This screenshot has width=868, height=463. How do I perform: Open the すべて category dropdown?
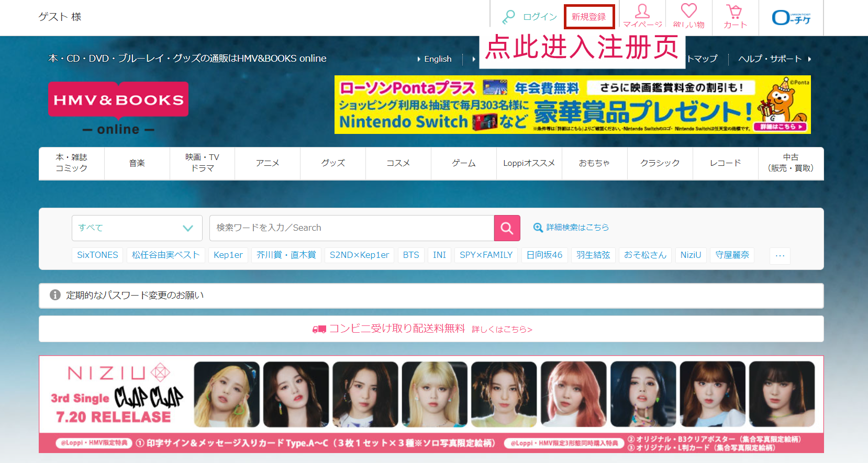137,228
